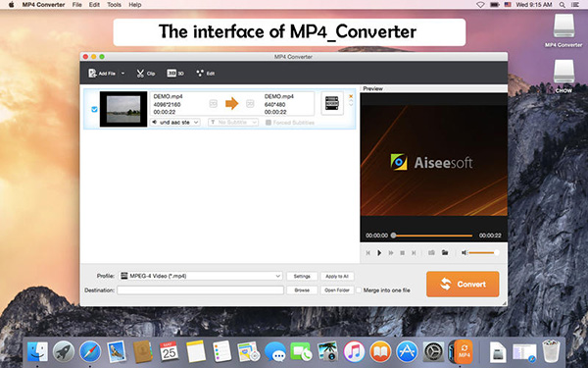The image size is (588, 368).
Task: Open iTunes from the Dock
Action: [x=354, y=352]
